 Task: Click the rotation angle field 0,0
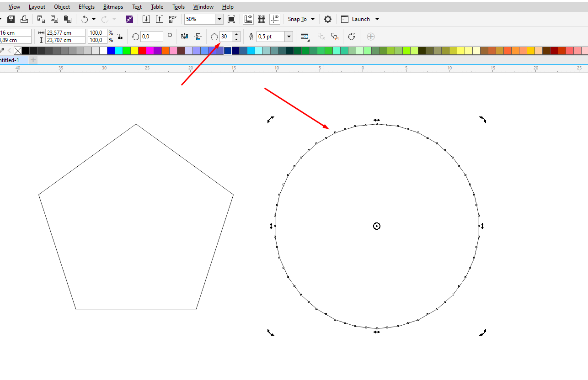(x=151, y=37)
